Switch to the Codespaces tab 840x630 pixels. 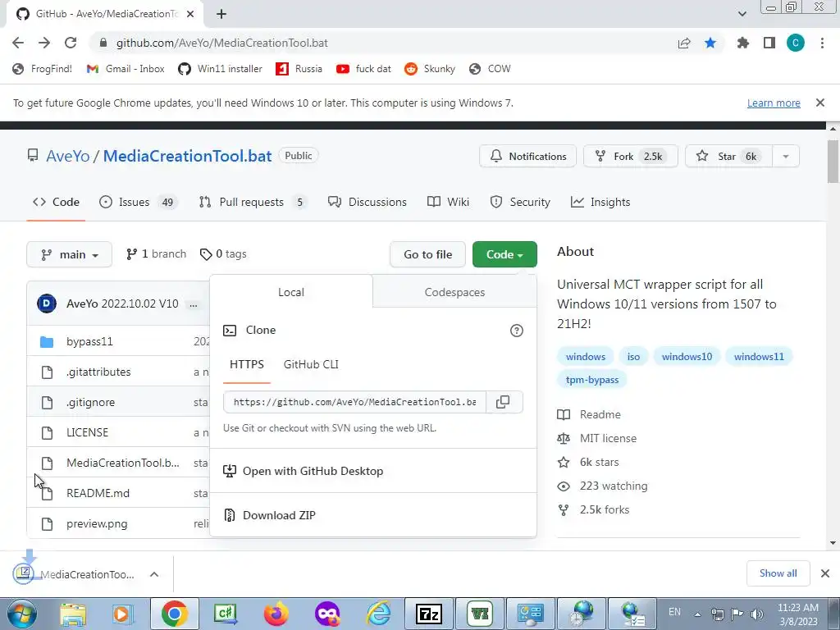[454, 292]
